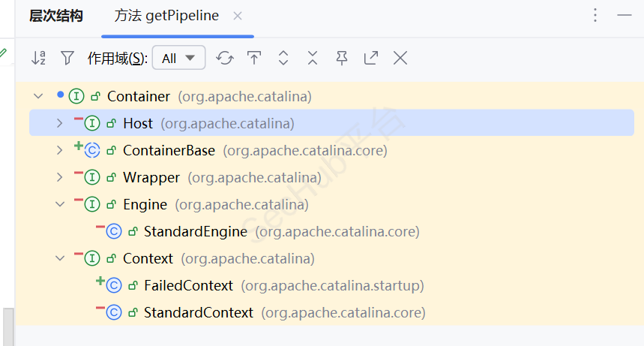Viewport: 644px width, 346px height.
Task: Select StandardEngine in the tree
Action: [195, 231]
